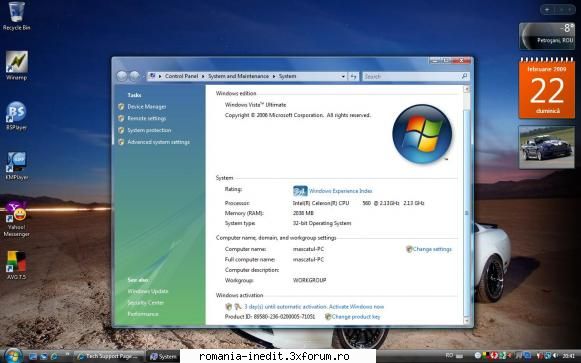
Task: Open System protection task link
Action: 149,130
